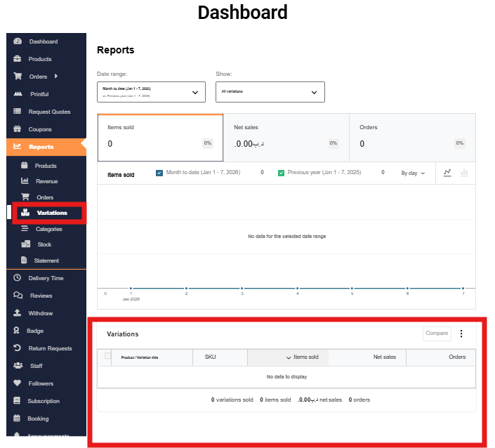Screen dimensions: 495x448
Task: Click the bar chart view icon
Action: pyautogui.click(x=464, y=173)
